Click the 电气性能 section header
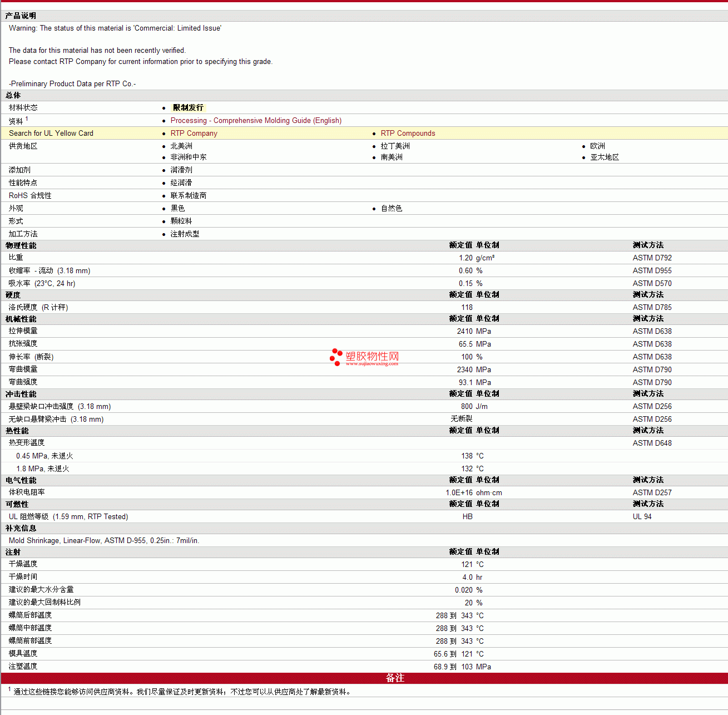 point(21,481)
